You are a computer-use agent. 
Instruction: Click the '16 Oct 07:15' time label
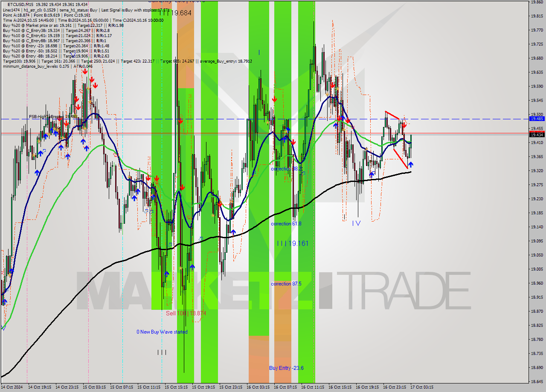(285, 387)
